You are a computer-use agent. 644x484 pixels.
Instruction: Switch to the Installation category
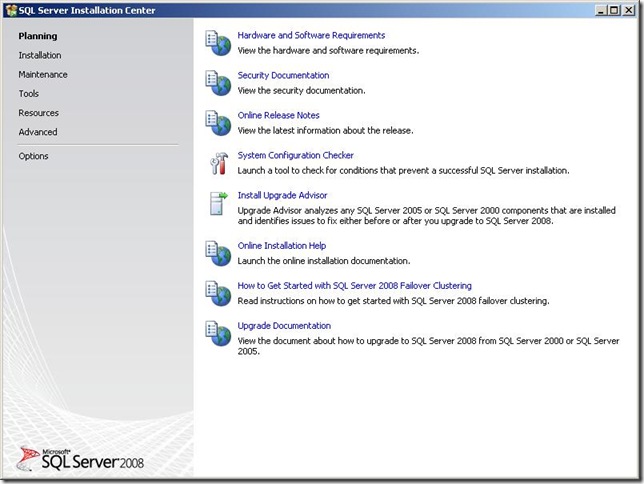[40, 55]
